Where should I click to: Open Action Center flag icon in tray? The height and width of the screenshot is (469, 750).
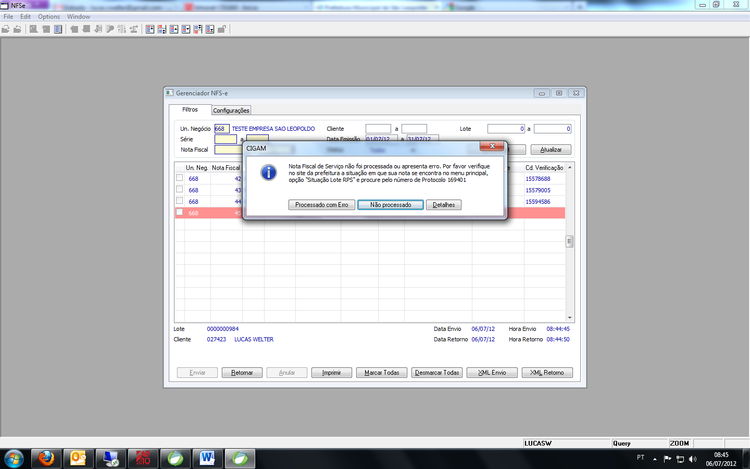click(x=667, y=459)
